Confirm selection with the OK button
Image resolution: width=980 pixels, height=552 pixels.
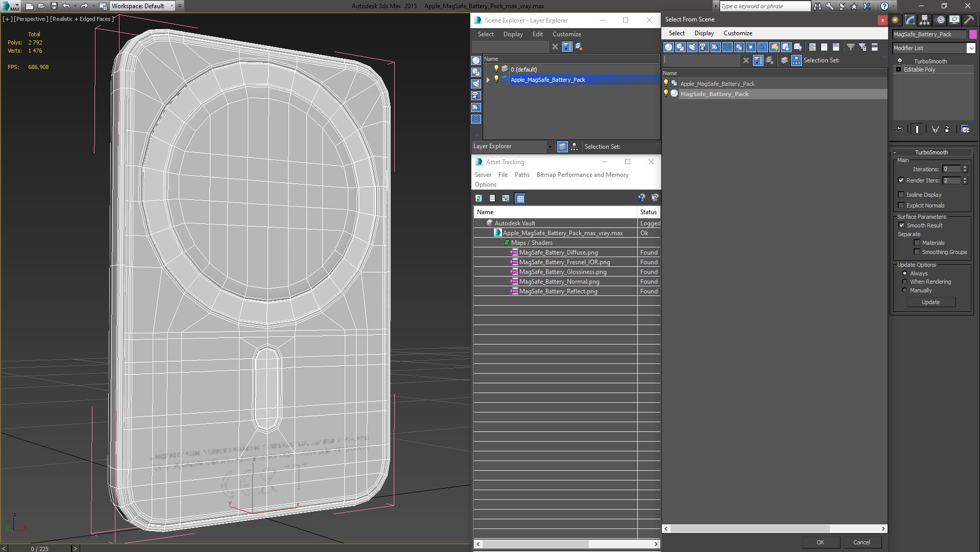click(820, 542)
